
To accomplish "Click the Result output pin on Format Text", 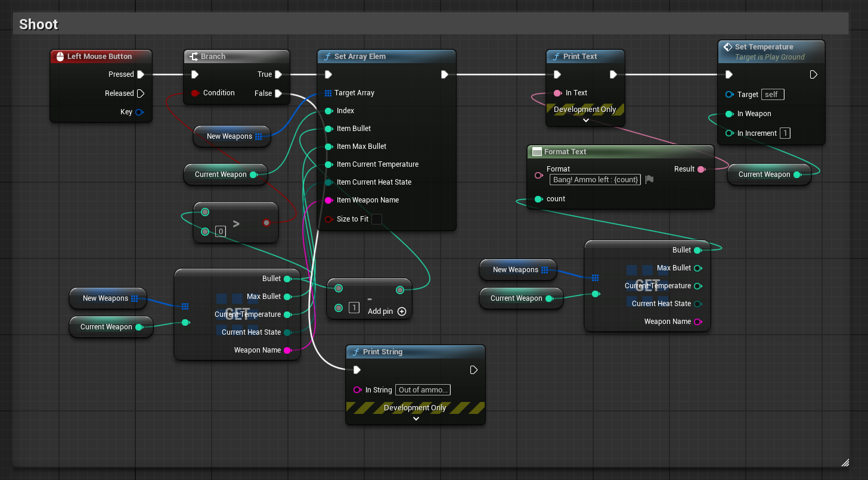I will point(701,169).
